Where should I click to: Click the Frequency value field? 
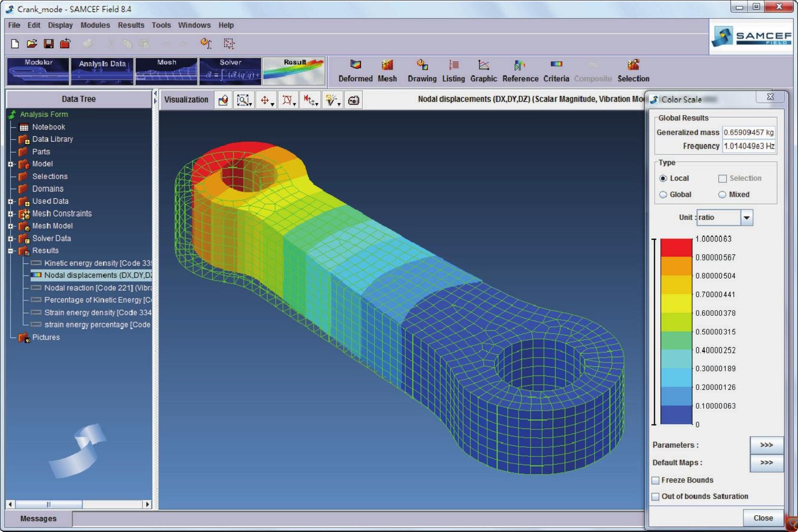pos(748,146)
